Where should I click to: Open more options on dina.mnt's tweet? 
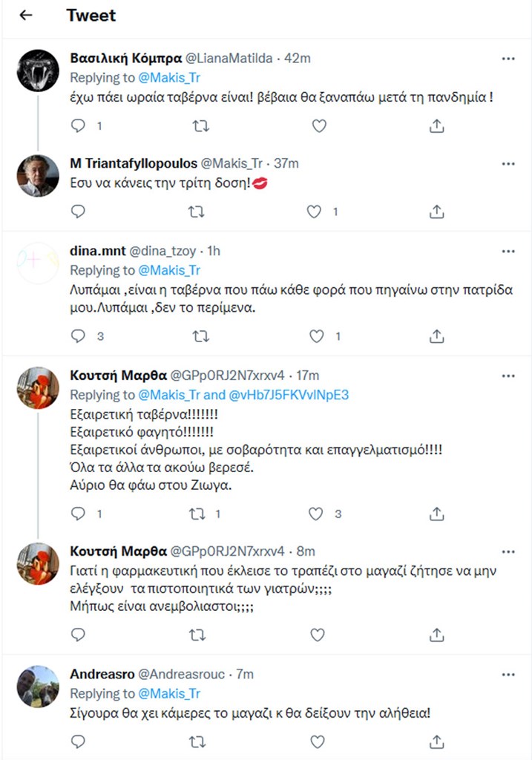(508, 250)
